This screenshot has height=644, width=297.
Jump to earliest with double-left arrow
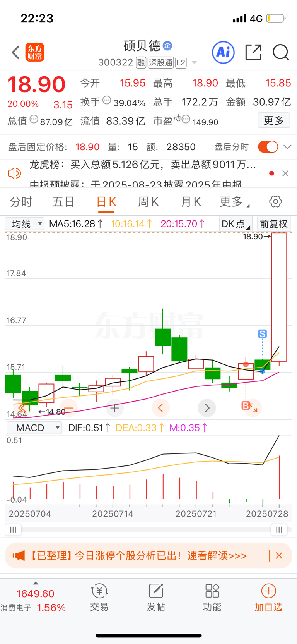point(22,408)
